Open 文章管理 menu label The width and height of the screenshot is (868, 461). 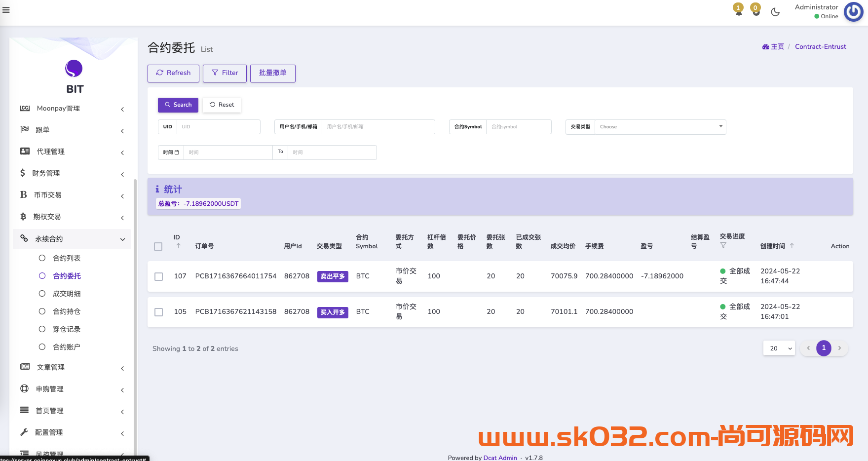click(51, 367)
